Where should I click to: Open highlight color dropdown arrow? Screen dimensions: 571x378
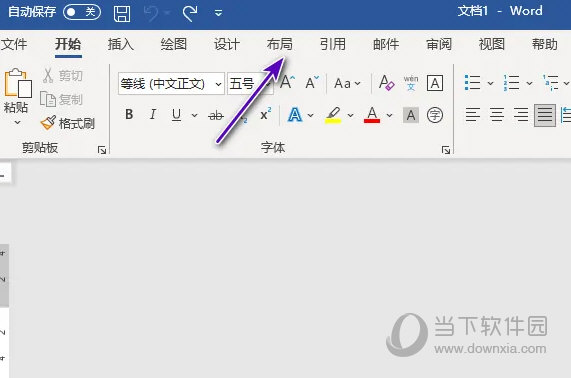point(350,115)
